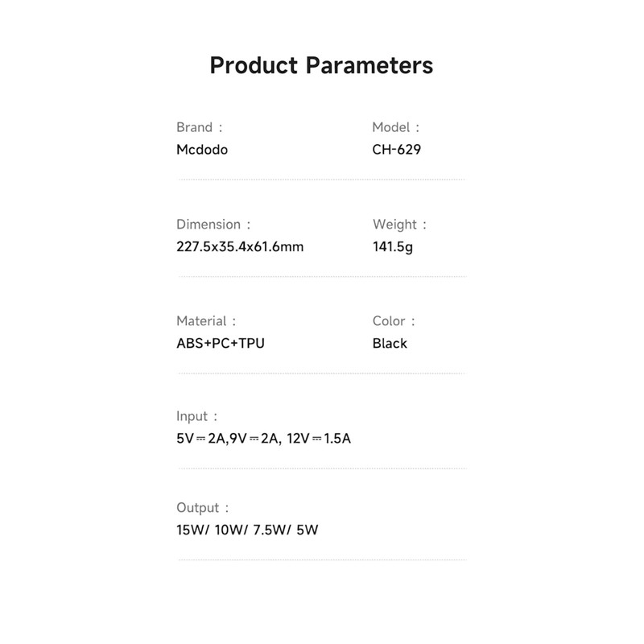Viewport: 644px width, 644px height.
Task: Select the Mcdodo brand name
Action: tap(202, 150)
